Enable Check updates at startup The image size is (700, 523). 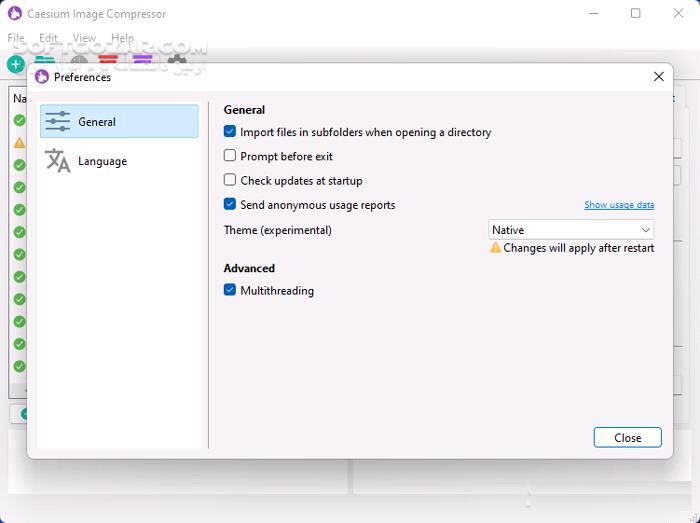tap(230, 180)
